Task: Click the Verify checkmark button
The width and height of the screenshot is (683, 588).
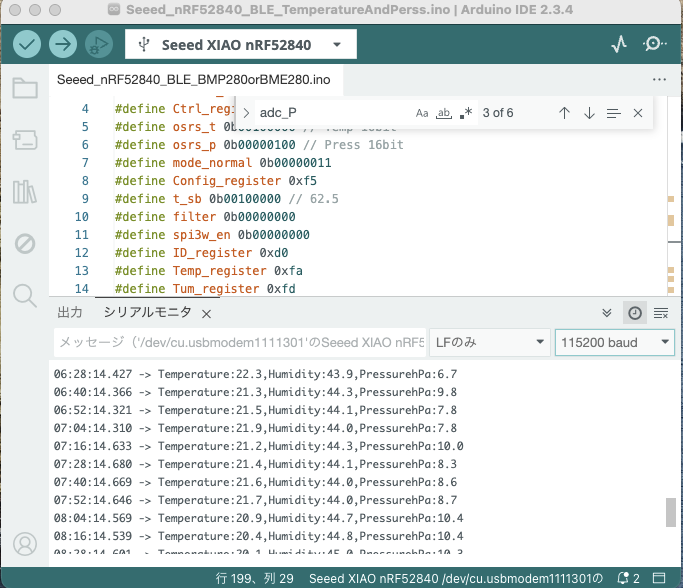Action: coord(27,44)
